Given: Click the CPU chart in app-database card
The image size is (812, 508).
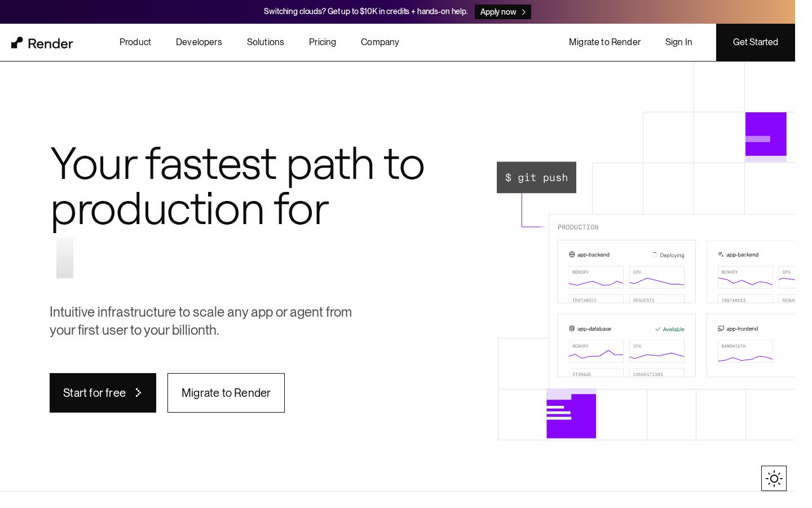Looking at the screenshot, I should pos(657,351).
